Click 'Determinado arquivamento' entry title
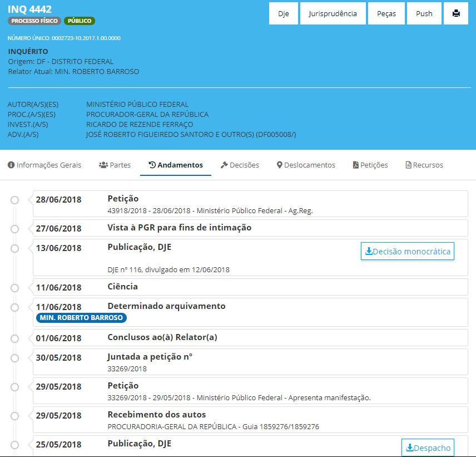The width and height of the screenshot is (476, 457). coord(166,306)
